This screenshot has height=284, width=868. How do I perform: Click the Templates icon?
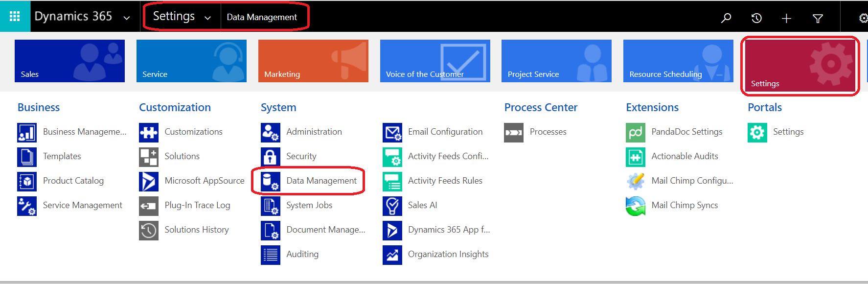tap(27, 157)
